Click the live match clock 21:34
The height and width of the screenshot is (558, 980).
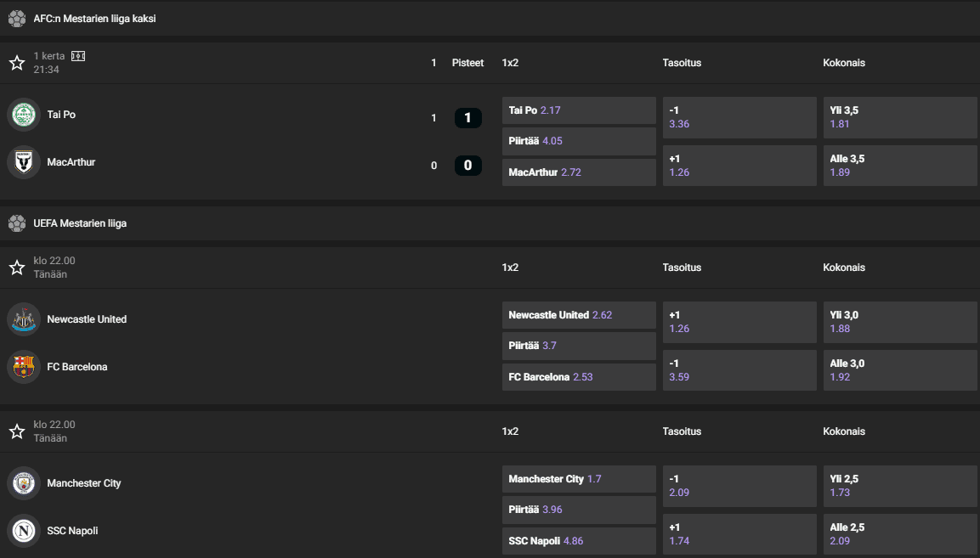point(46,70)
